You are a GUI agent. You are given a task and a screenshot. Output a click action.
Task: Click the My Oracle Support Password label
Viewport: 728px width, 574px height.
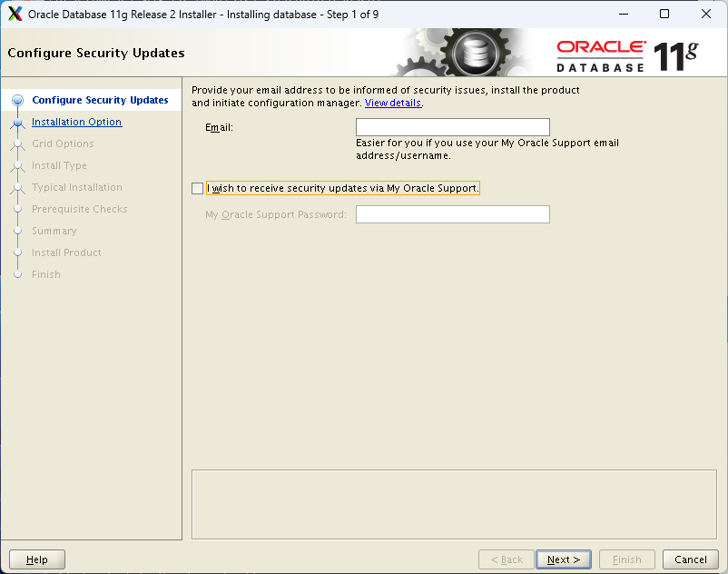[276, 214]
